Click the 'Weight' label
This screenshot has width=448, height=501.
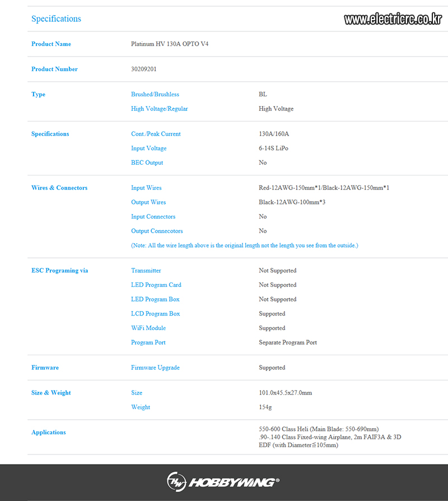(141, 407)
